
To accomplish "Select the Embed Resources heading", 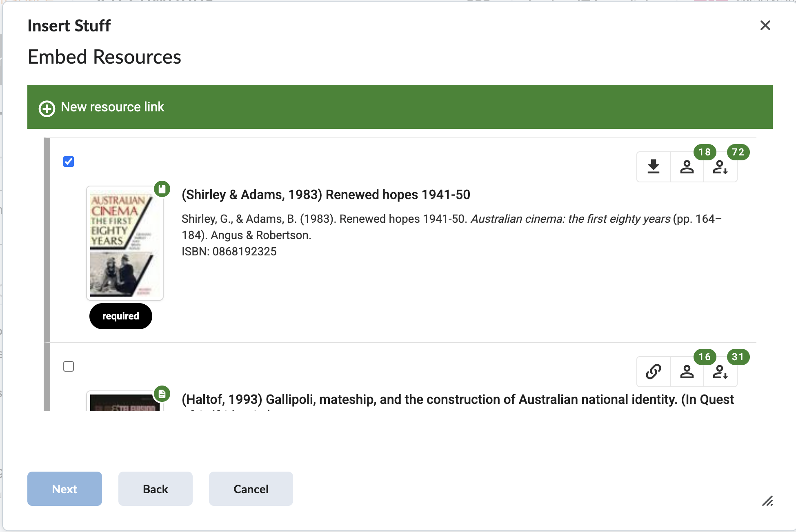I will click(x=104, y=57).
